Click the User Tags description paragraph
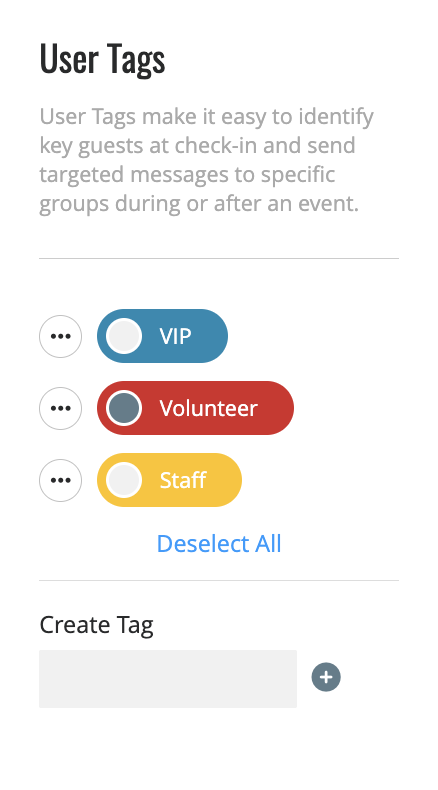 click(207, 160)
